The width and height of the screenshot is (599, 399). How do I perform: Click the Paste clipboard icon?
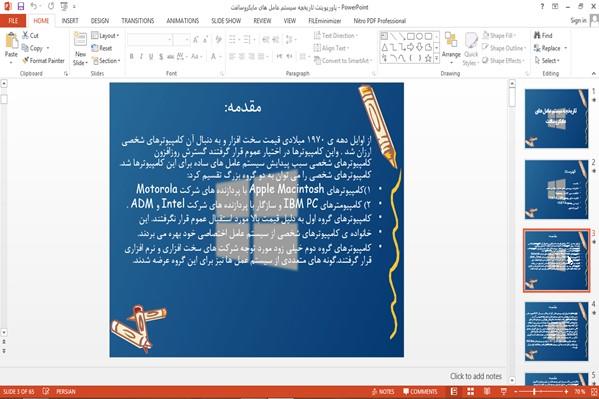(11, 41)
